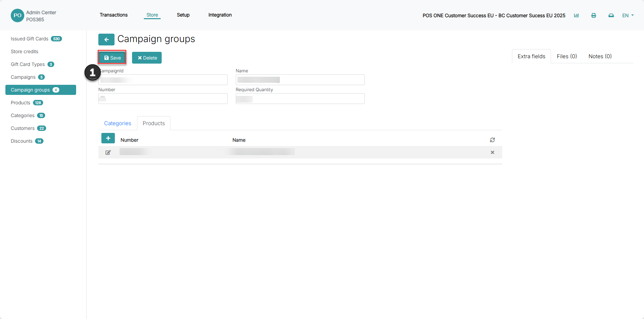This screenshot has width=644, height=319.
Task: Open the chart statistics icon in header
Action: pyautogui.click(x=576, y=15)
